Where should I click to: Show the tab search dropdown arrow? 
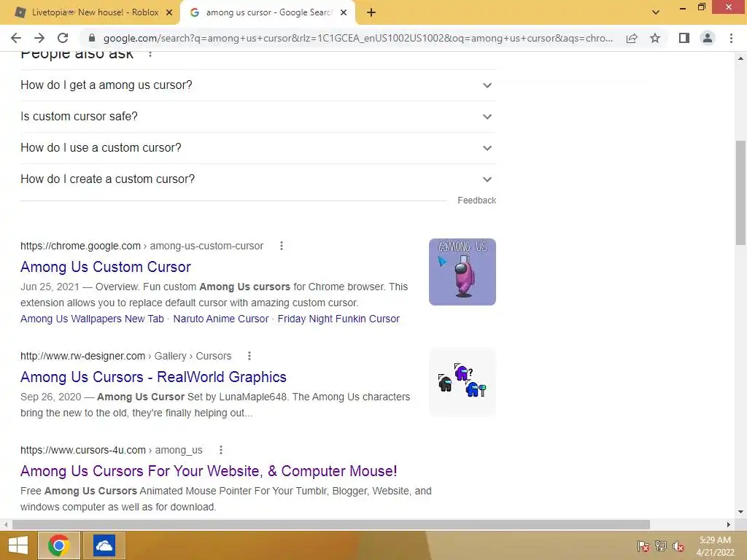click(656, 12)
